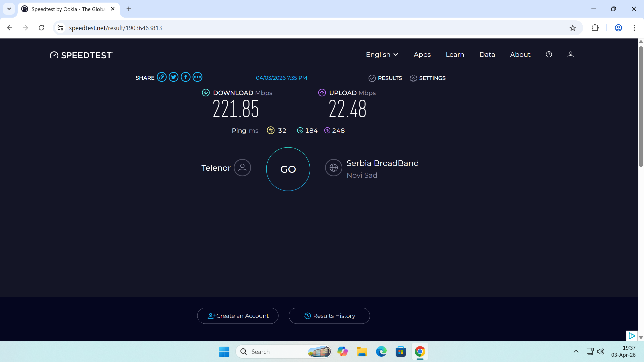Change server via globe icon
The height and width of the screenshot is (362, 644).
[334, 168]
